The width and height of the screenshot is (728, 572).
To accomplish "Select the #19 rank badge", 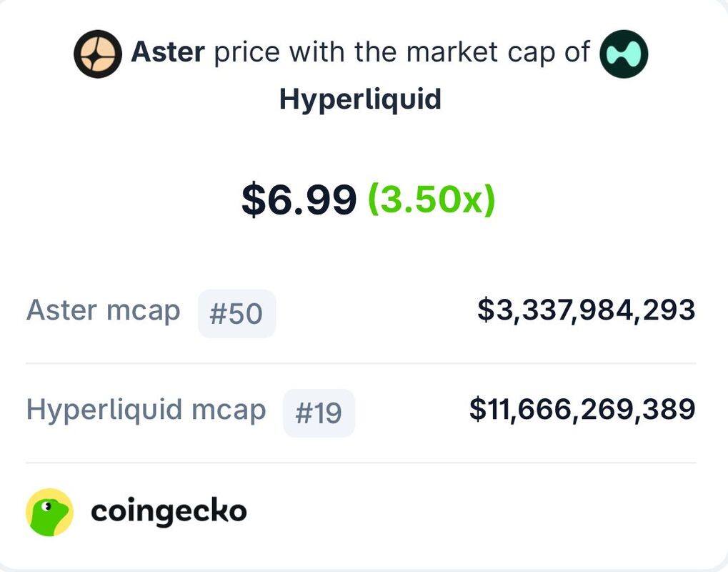I will click(319, 413).
